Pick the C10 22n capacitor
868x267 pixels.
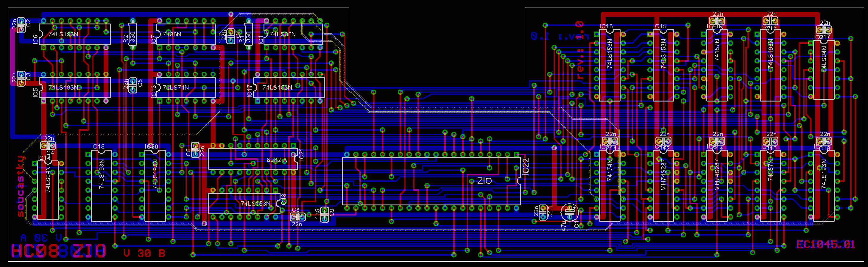click(543, 213)
